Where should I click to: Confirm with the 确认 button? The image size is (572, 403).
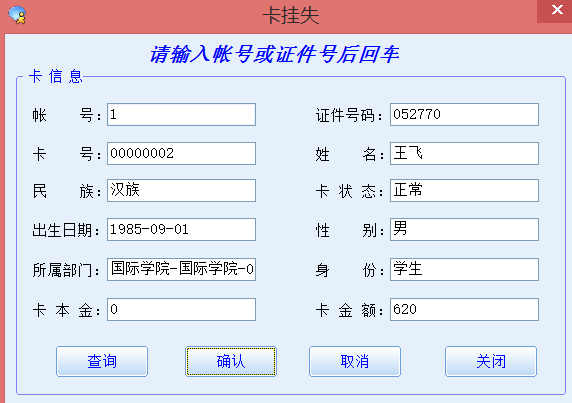pos(231,361)
